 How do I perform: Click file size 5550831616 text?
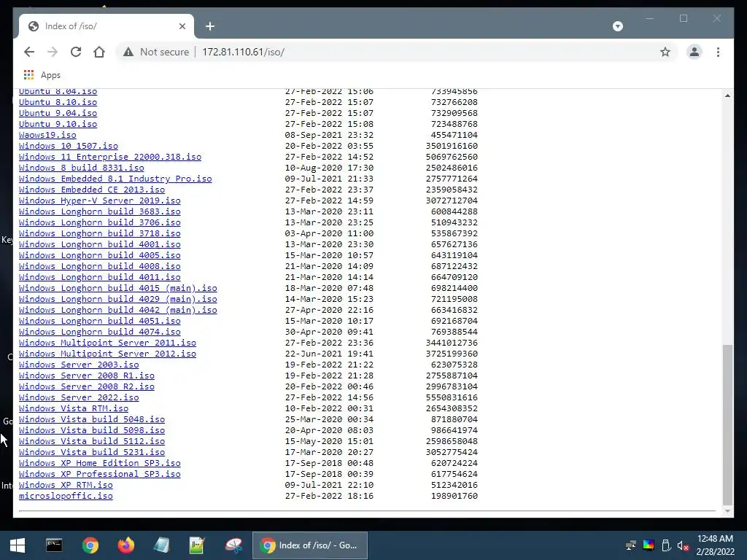tap(452, 397)
